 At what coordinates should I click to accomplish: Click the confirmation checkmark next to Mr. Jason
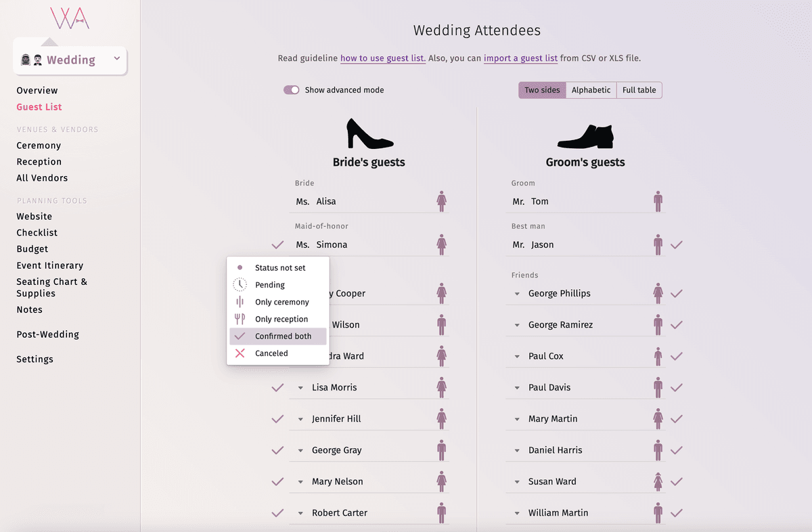tap(677, 244)
